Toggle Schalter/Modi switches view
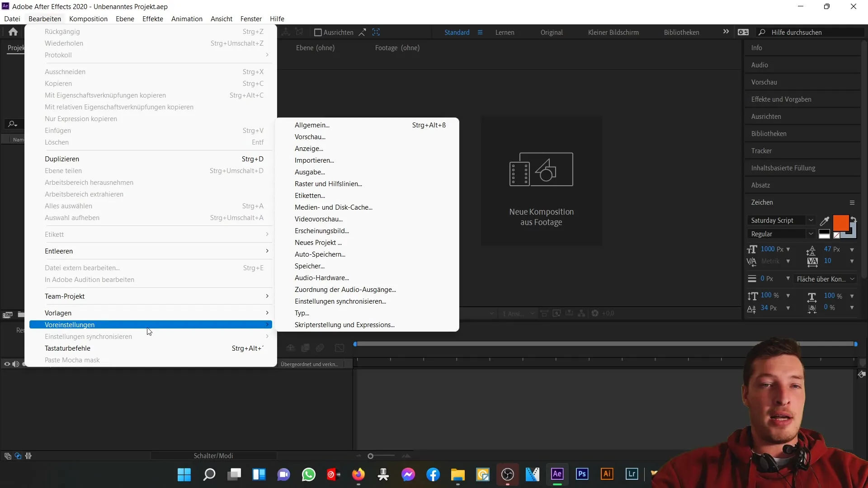The image size is (868, 488). (x=213, y=456)
